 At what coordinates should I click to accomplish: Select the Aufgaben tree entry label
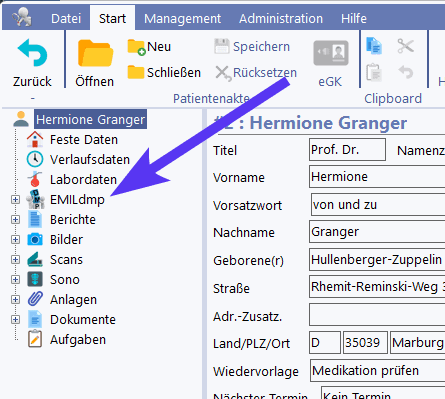point(78,340)
